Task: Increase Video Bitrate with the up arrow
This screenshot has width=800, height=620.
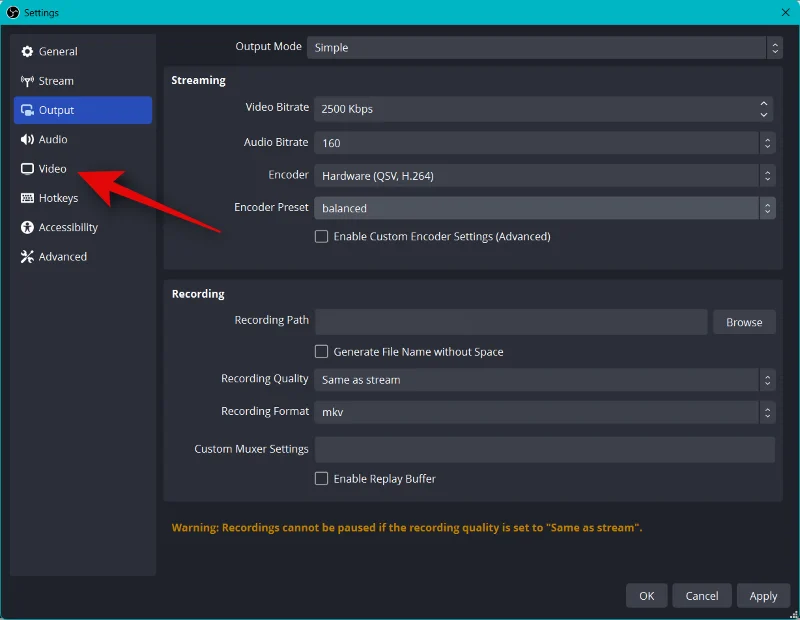Action: (x=763, y=103)
